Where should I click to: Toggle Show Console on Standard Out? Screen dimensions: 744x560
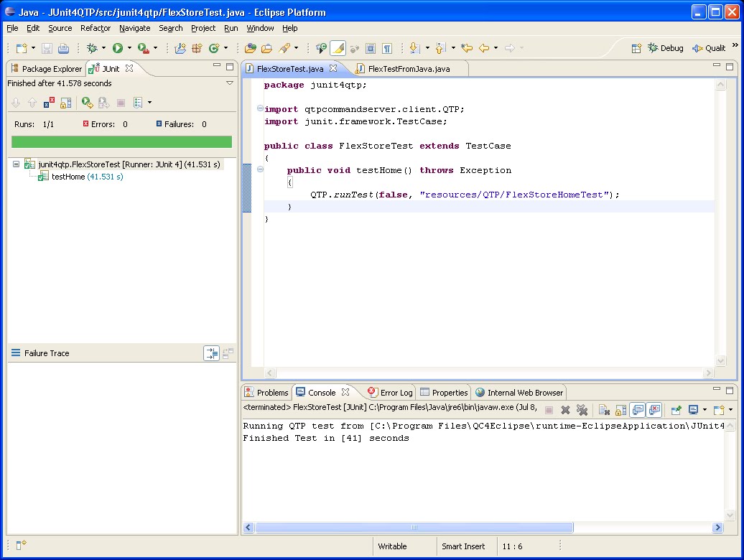pos(638,410)
